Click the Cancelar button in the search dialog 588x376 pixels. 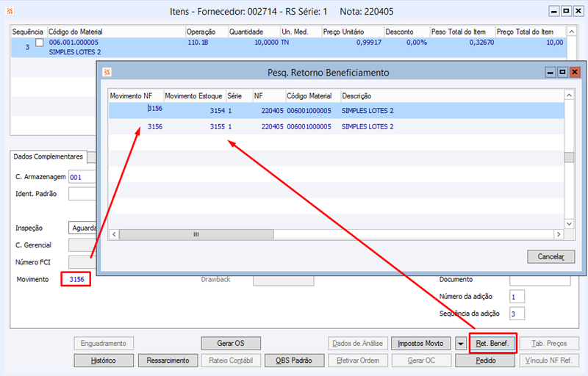pyautogui.click(x=551, y=256)
